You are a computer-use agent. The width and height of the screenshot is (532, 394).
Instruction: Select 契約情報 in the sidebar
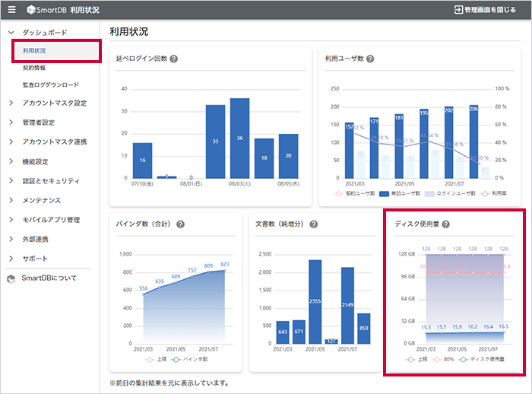point(34,68)
